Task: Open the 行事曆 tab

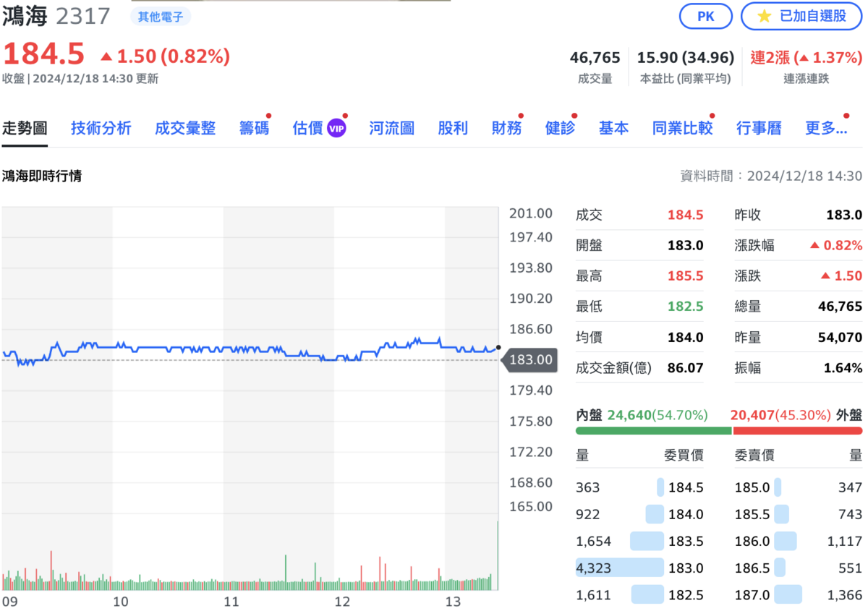Action: coord(759,129)
